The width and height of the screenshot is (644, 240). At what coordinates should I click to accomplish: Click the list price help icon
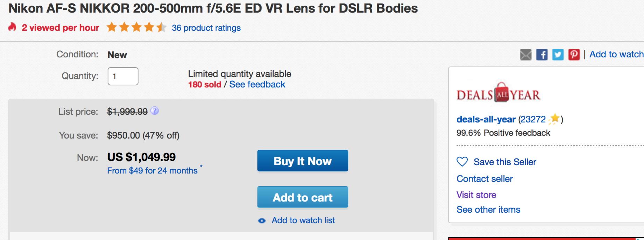[154, 111]
